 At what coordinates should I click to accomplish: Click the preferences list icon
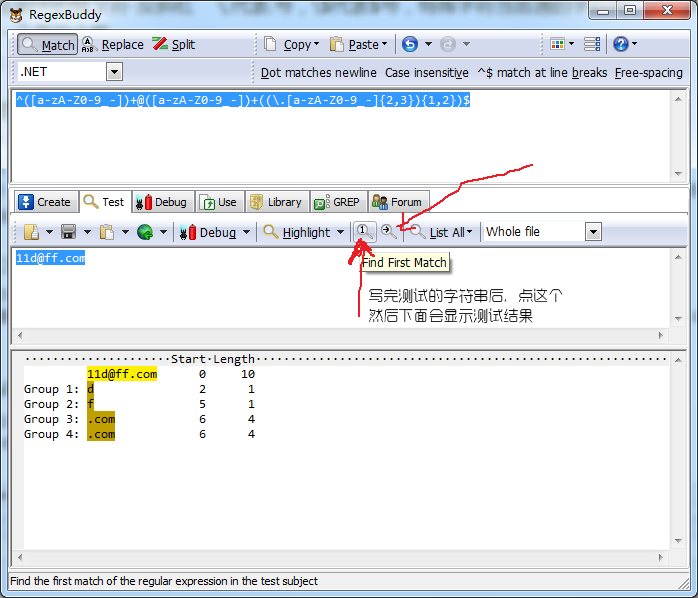click(x=592, y=44)
